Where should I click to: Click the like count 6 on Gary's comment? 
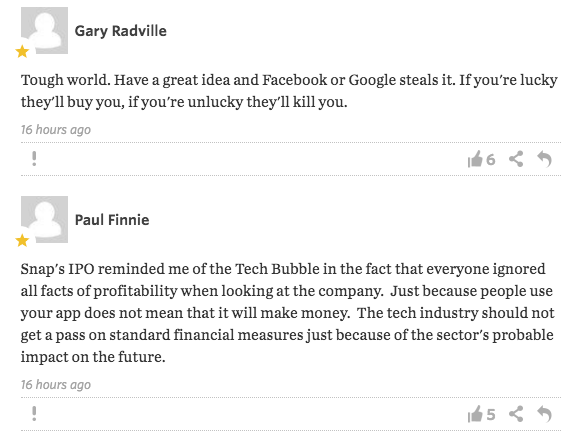click(490, 160)
